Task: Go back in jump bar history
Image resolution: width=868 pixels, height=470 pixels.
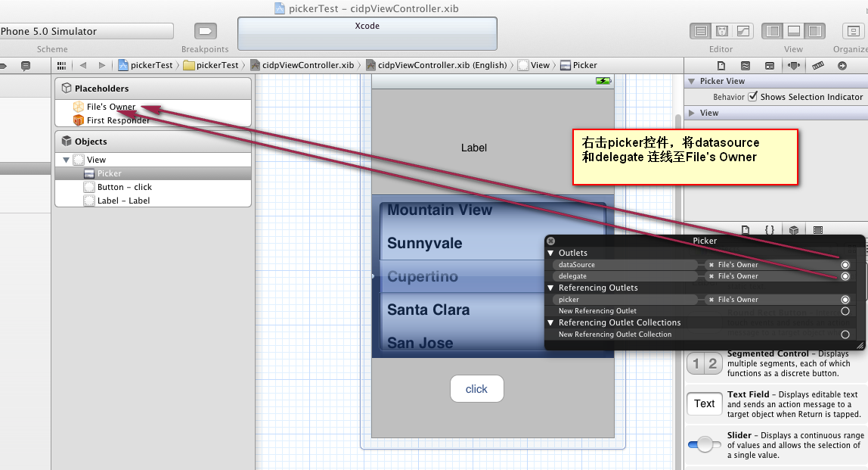Action: point(83,65)
